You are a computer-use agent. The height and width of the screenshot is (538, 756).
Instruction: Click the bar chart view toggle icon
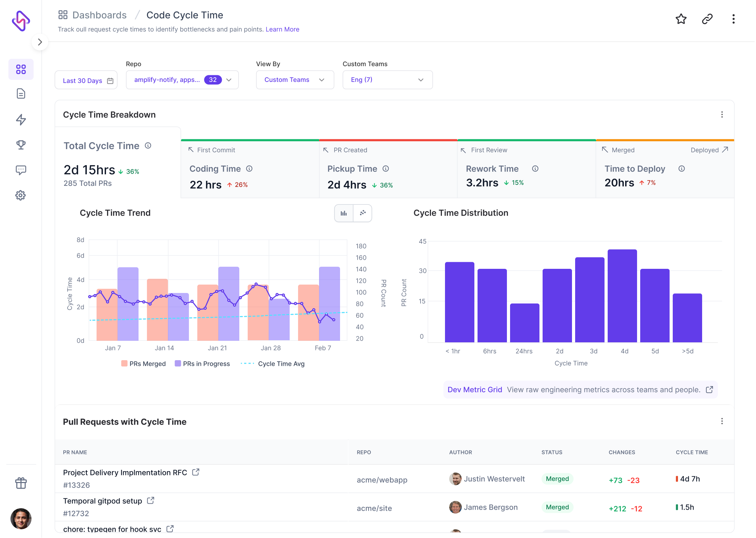click(x=344, y=212)
